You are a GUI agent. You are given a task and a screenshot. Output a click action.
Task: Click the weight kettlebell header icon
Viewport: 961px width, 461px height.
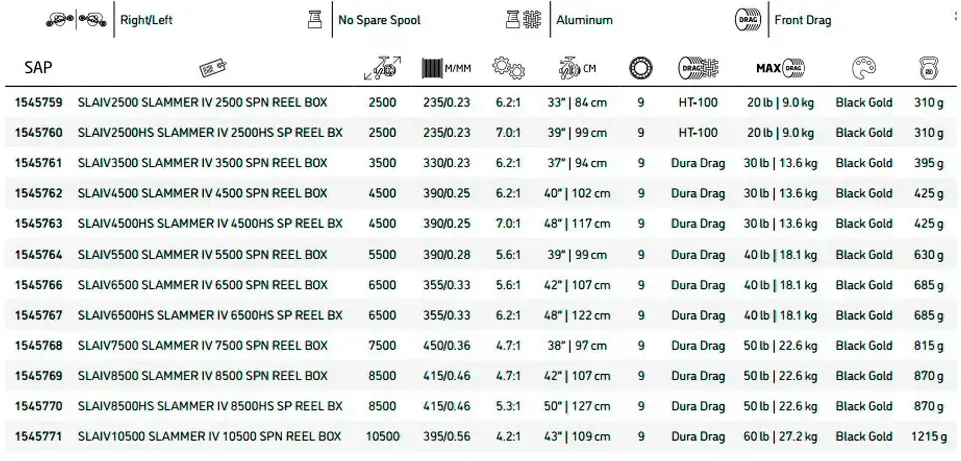click(929, 68)
